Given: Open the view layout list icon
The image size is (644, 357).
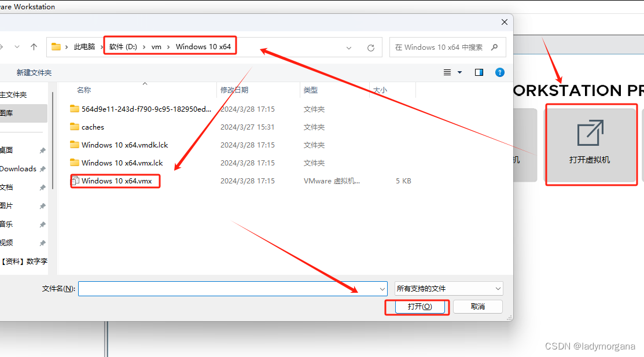Looking at the screenshot, I should (447, 73).
